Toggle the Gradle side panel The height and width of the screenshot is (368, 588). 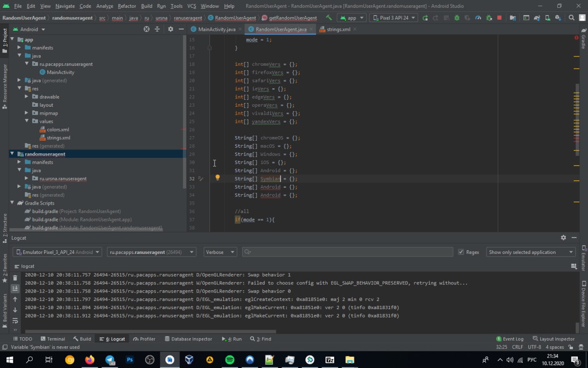pos(583,39)
